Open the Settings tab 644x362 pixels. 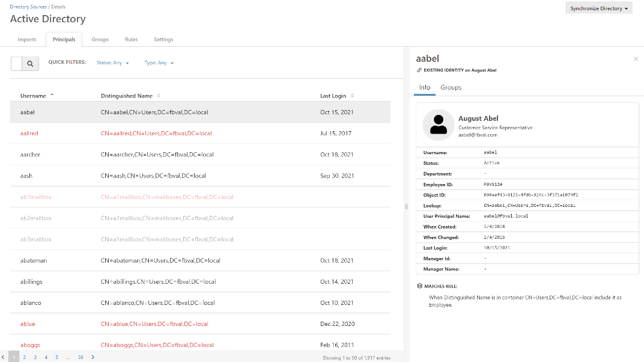(x=163, y=40)
